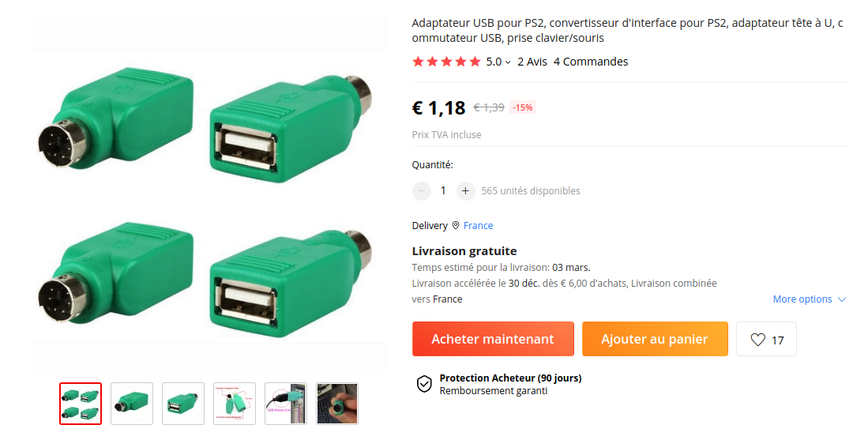Click the delivery location pin icon
The width and height of the screenshot is (868, 440).
click(456, 225)
